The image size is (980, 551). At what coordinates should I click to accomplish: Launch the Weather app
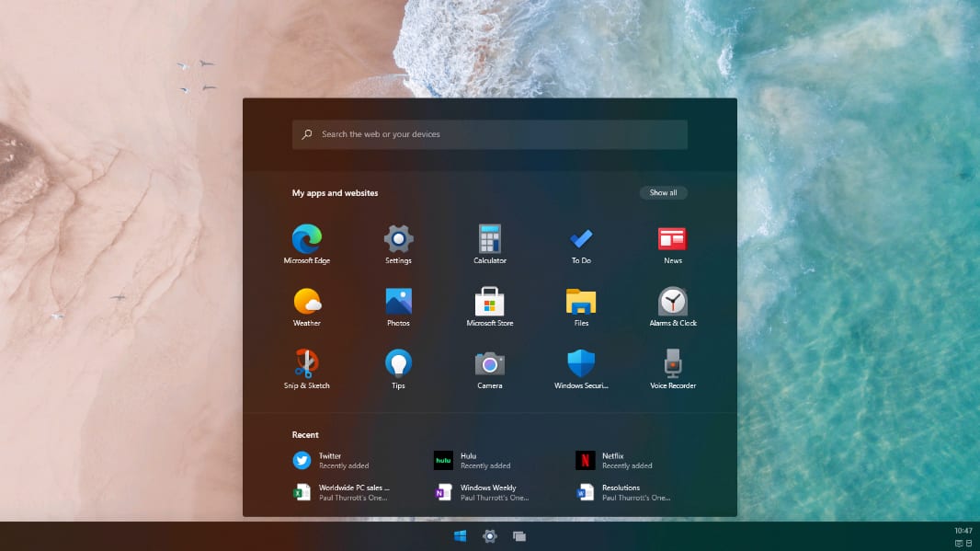click(306, 303)
